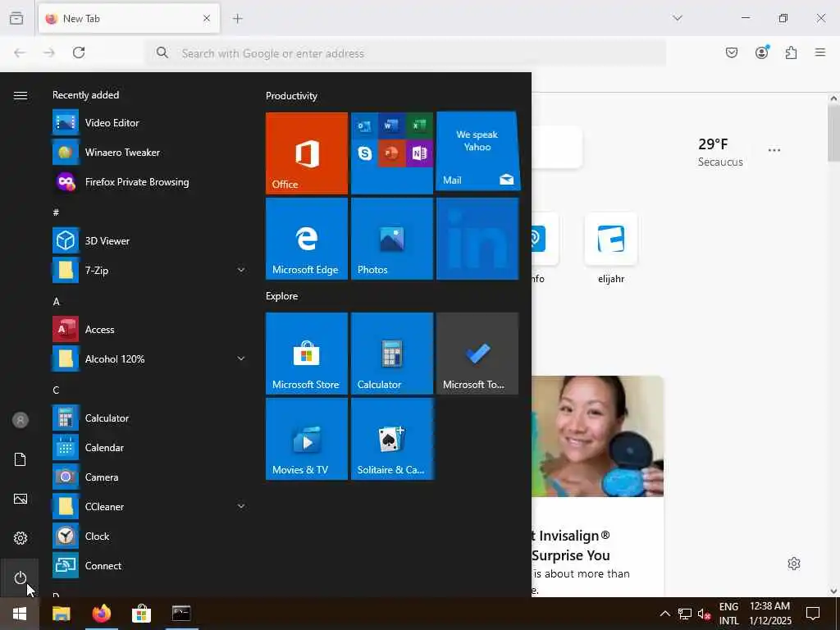Open Calculator in the app list

tap(149, 418)
